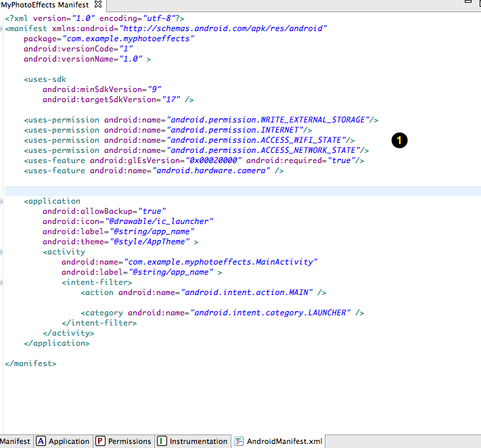Click the xmlns:android schema URL value
This screenshot has height=448, width=481.
pos(223,28)
